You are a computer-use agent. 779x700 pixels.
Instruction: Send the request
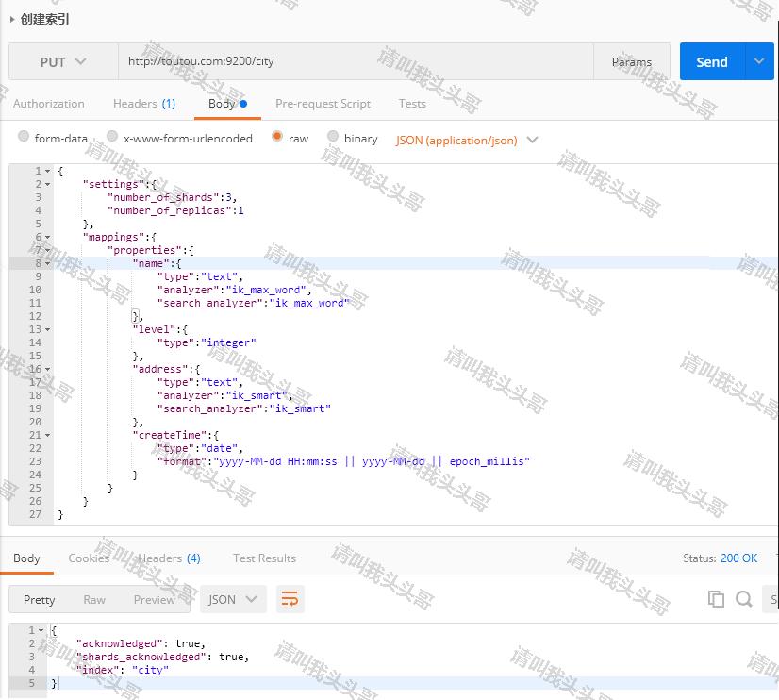[x=712, y=61]
